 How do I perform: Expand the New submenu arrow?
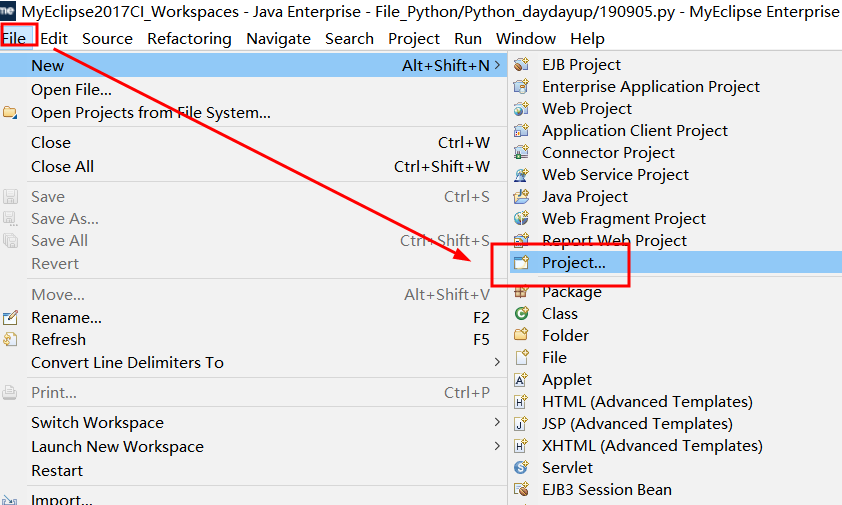click(x=497, y=66)
